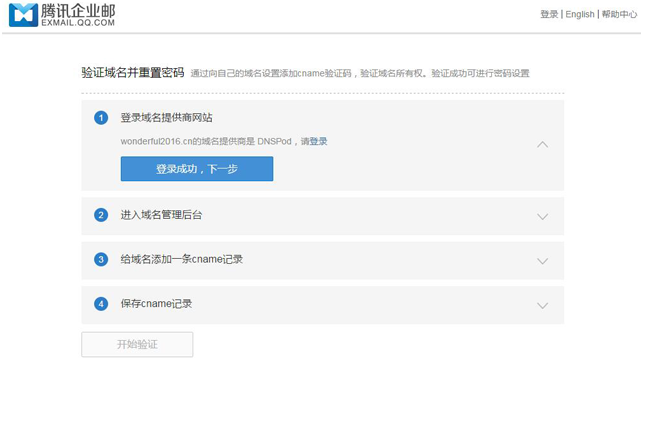Image resolution: width=645 pixels, height=425 pixels.
Task: Select the 登录域名提供商网站 step title
Action: pos(166,118)
